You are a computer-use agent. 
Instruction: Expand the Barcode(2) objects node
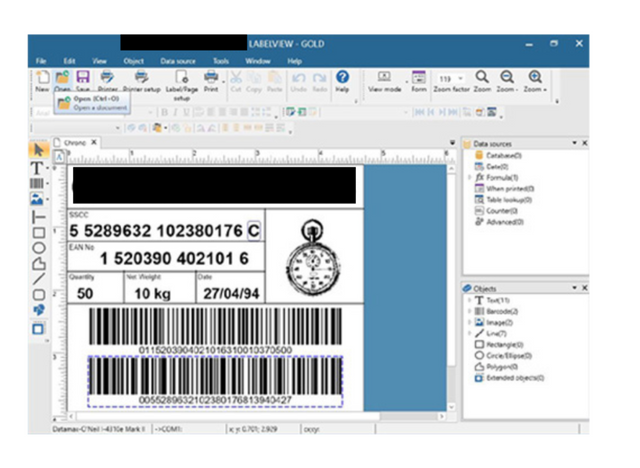[x=469, y=311]
